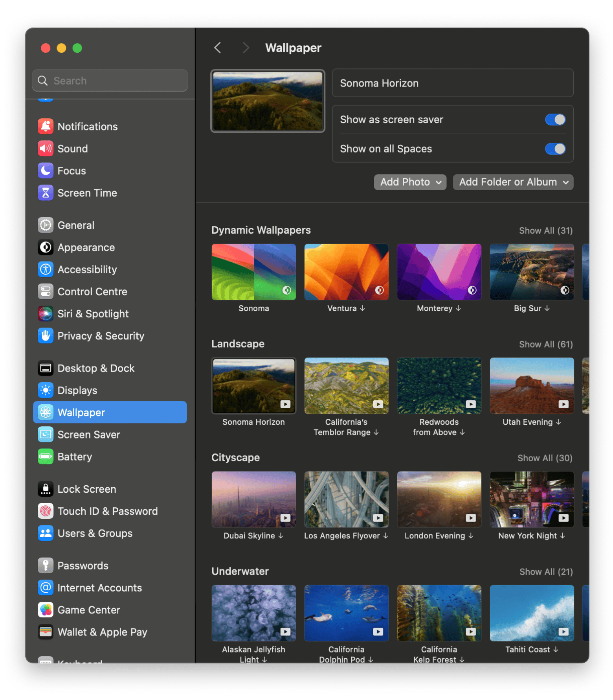Open Desktop & Dock settings pane
The image size is (613, 700).
(x=96, y=368)
